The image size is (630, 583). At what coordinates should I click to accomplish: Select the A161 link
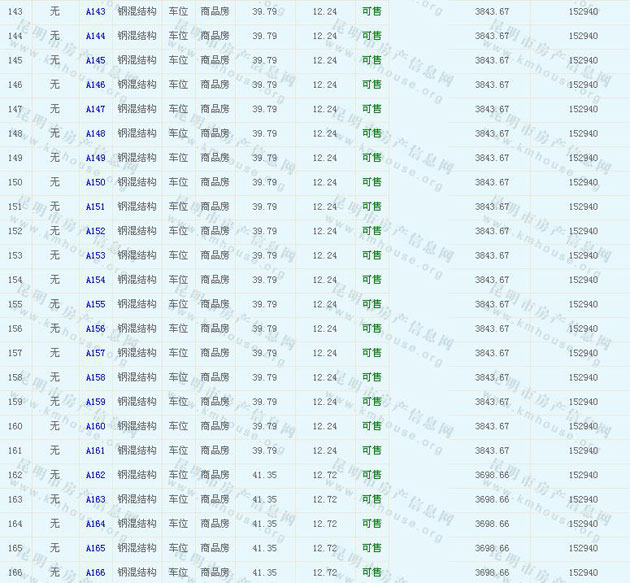[95, 451]
